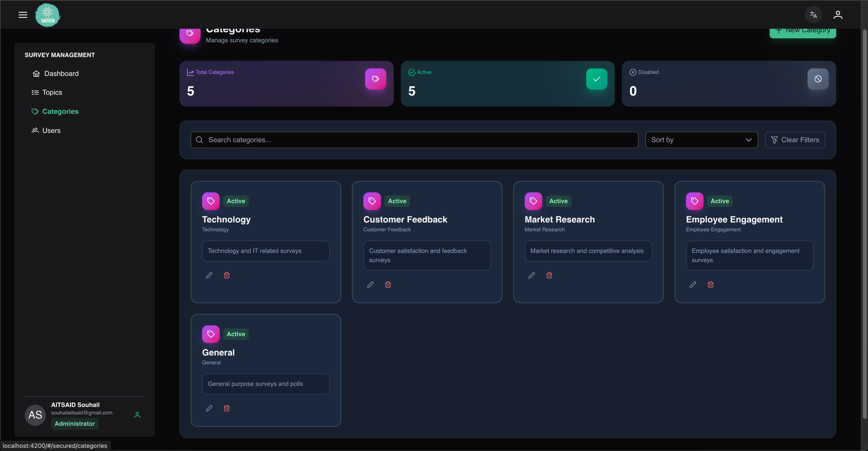Click 'Employee satisfaction and engagement surveys' description
The height and width of the screenshot is (451, 868).
tap(745, 256)
